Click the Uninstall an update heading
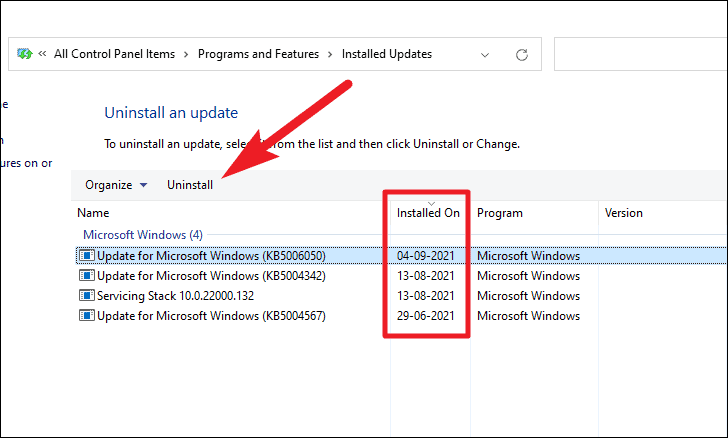Viewport: 728px width, 438px height. click(x=171, y=112)
